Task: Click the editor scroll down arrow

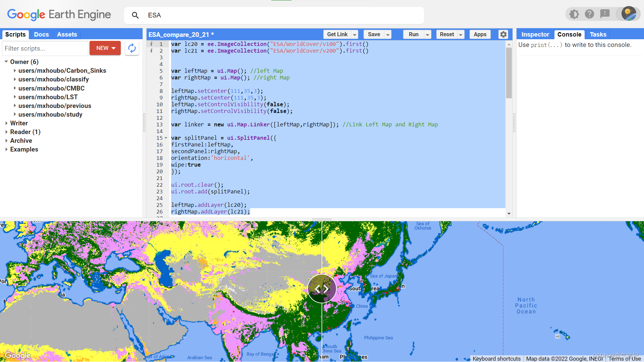Action: [509, 214]
